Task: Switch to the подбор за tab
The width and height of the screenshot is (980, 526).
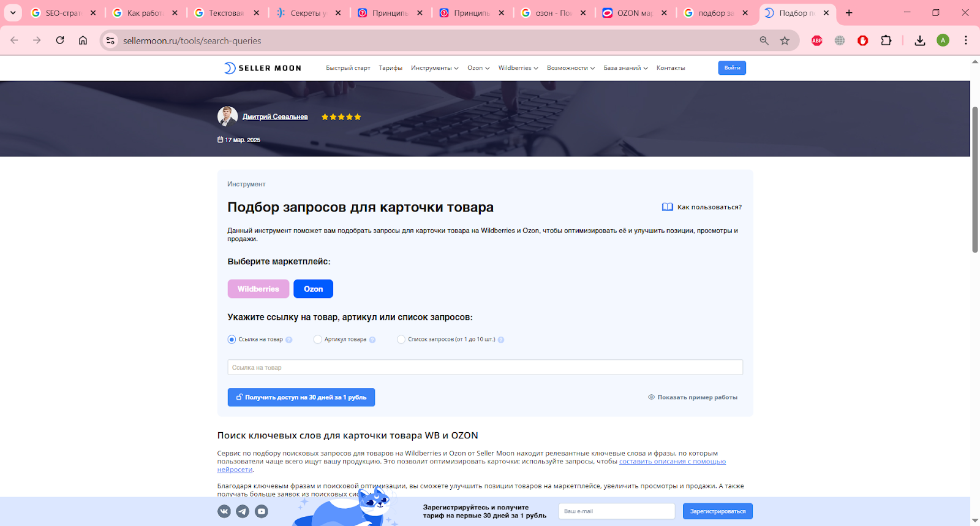Action: [x=717, y=13]
